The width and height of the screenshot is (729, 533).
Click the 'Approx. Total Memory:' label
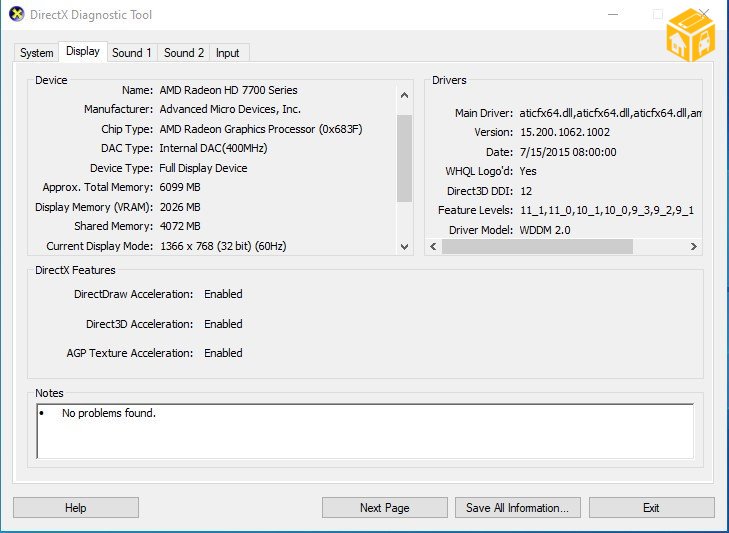pos(98,187)
